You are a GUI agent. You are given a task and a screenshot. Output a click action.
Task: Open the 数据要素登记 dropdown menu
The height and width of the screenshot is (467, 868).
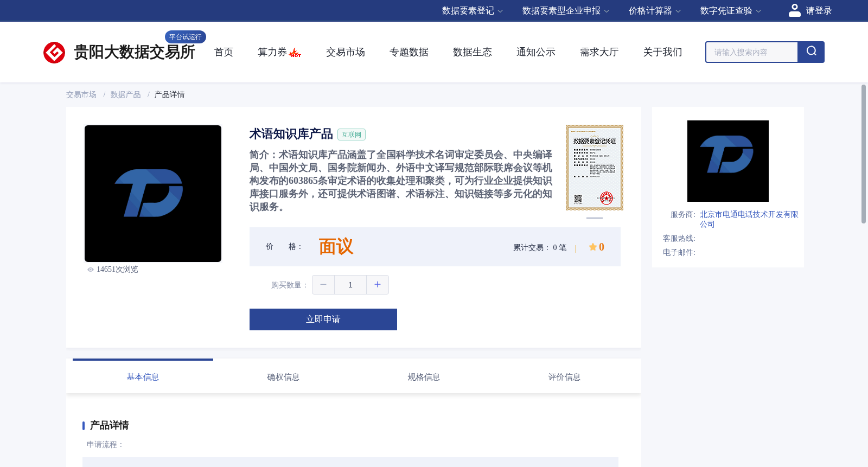[x=473, y=11]
